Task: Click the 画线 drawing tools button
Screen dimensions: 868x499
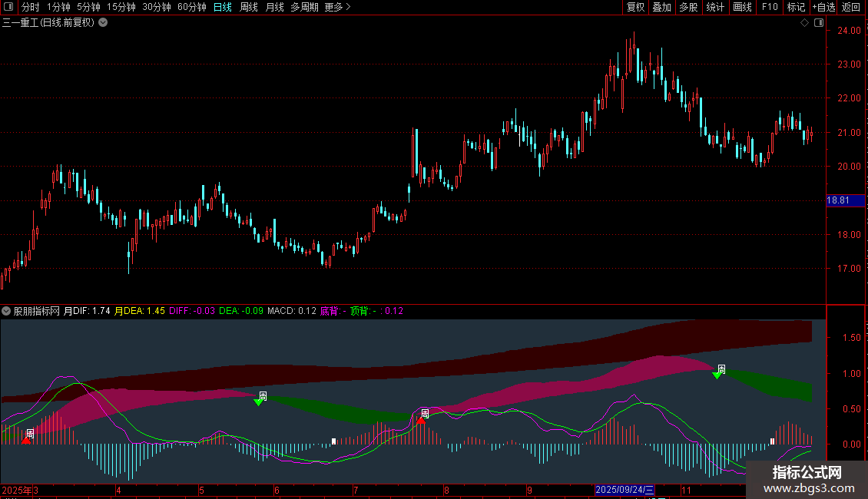Action: point(742,7)
